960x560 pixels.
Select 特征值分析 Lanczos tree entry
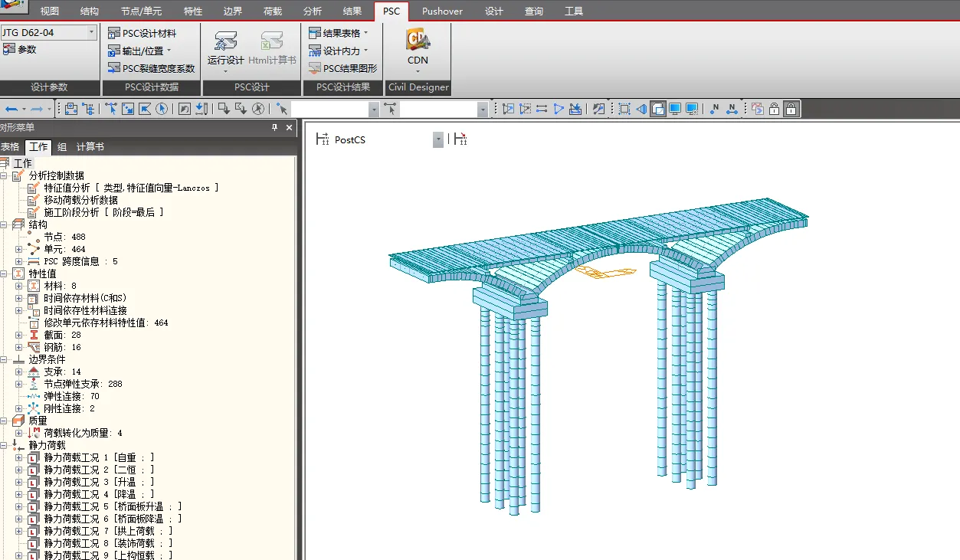pos(131,188)
